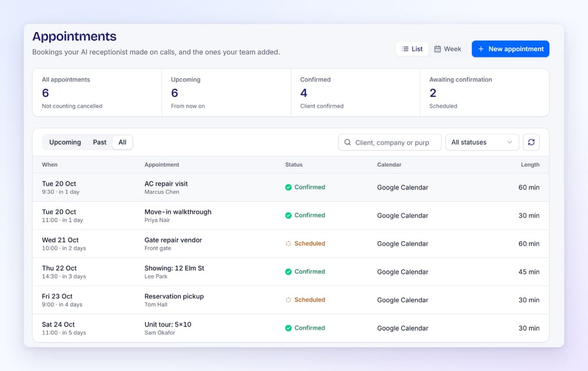588x371 pixels.
Task: Click the green check icon for Showing: 12 Elm St
Action: click(288, 272)
